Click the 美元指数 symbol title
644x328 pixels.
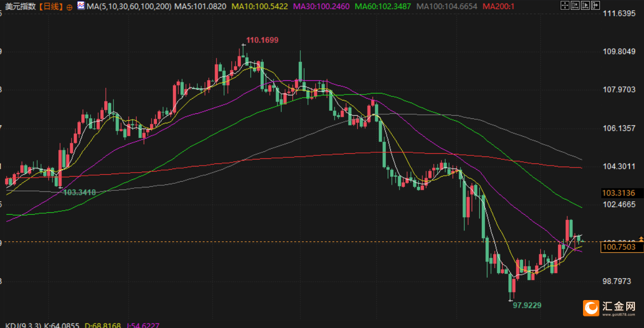point(20,7)
